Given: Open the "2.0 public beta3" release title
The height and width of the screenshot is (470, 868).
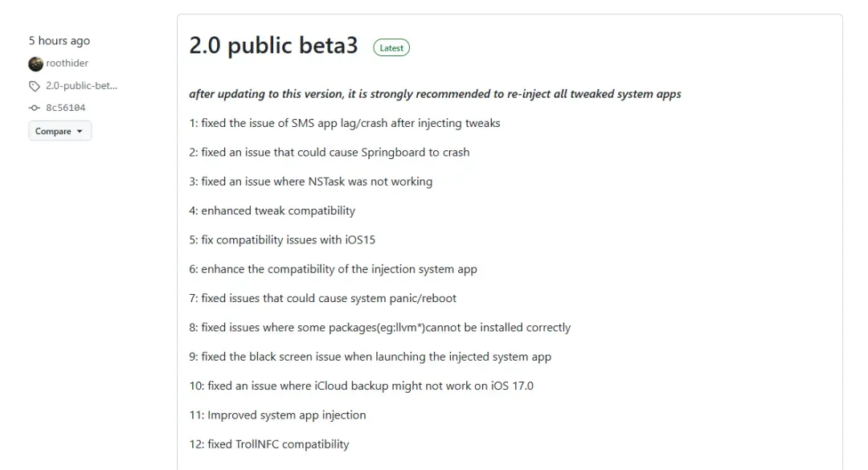Looking at the screenshot, I should pos(273,46).
